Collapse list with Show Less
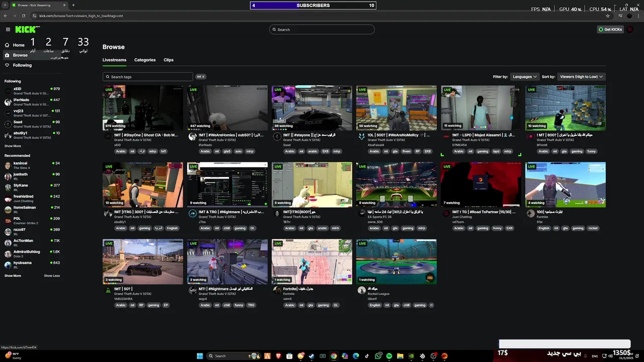The height and width of the screenshot is (362, 644). [52, 276]
